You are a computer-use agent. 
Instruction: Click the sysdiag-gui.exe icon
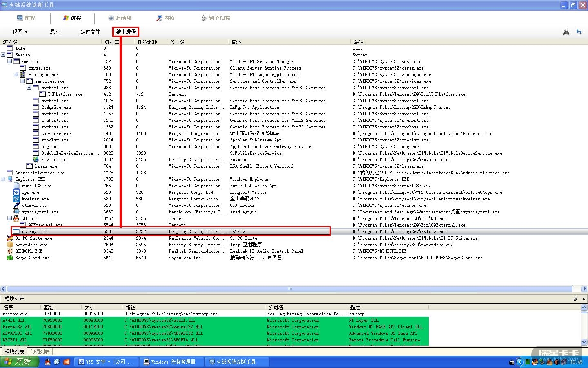pyautogui.click(x=16, y=212)
